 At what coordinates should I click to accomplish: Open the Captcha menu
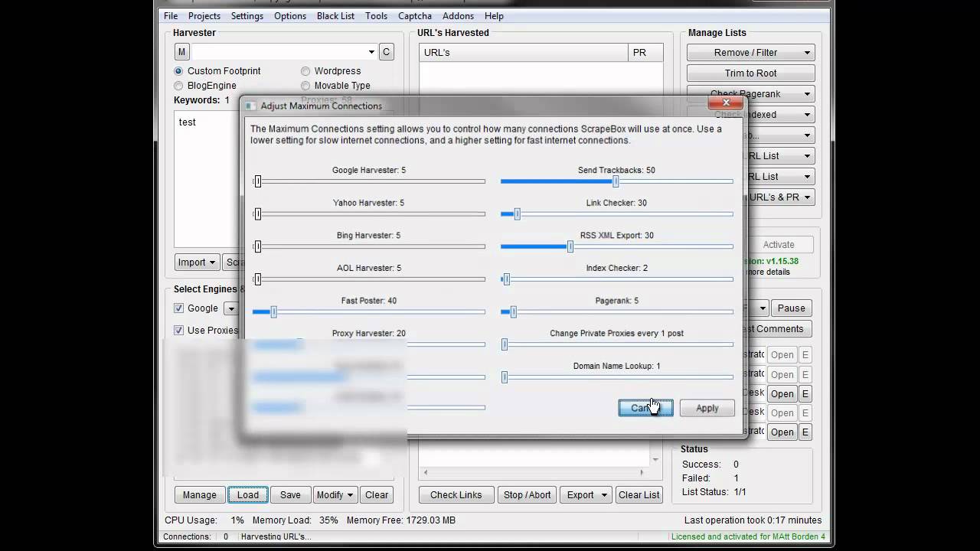(415, 16)
